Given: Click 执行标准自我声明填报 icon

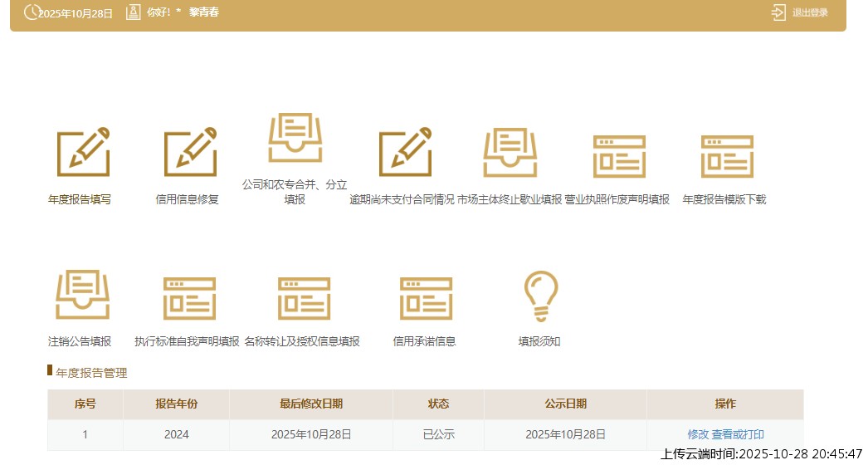Looking at the screenshot, I should point(188,298).
